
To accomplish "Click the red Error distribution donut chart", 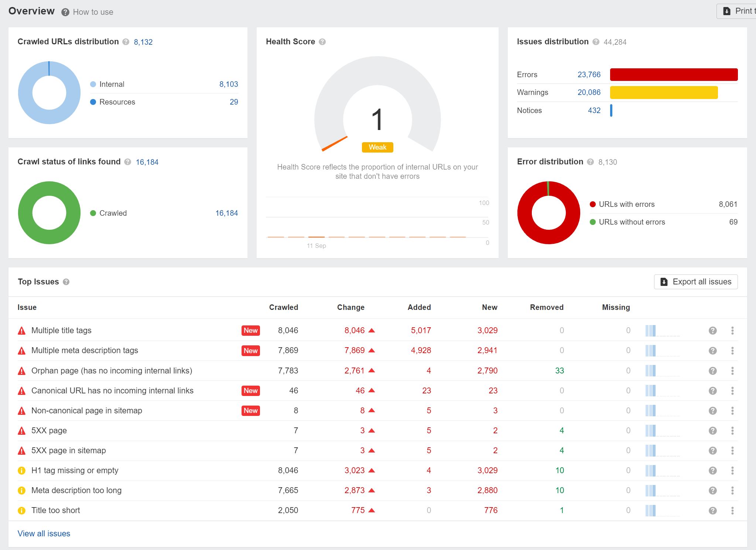I will tap(549, 213).
